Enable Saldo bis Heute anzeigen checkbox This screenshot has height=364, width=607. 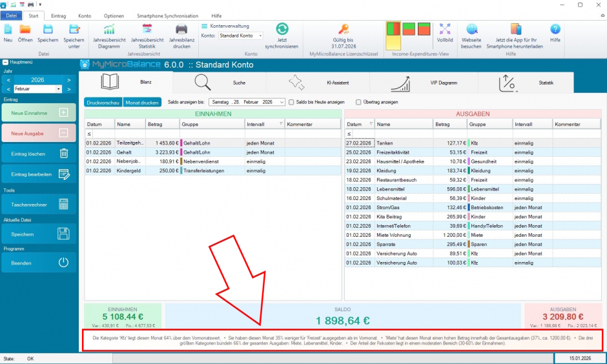point(292,102)
